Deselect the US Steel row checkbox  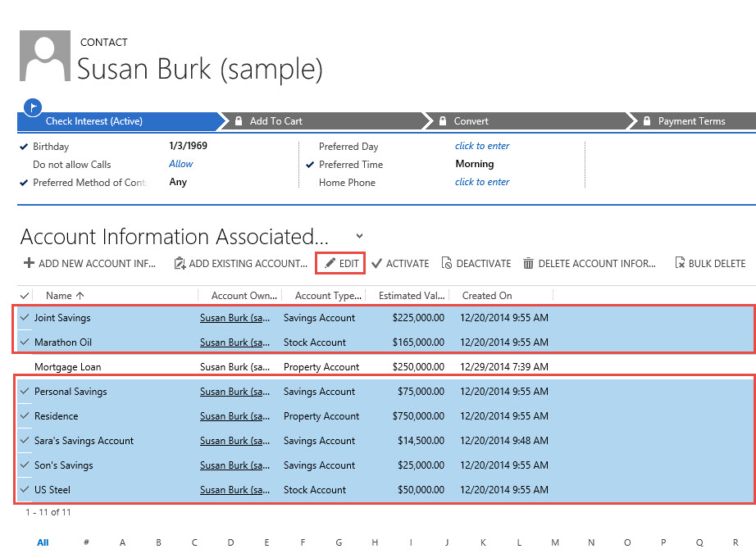pos(25,489)
